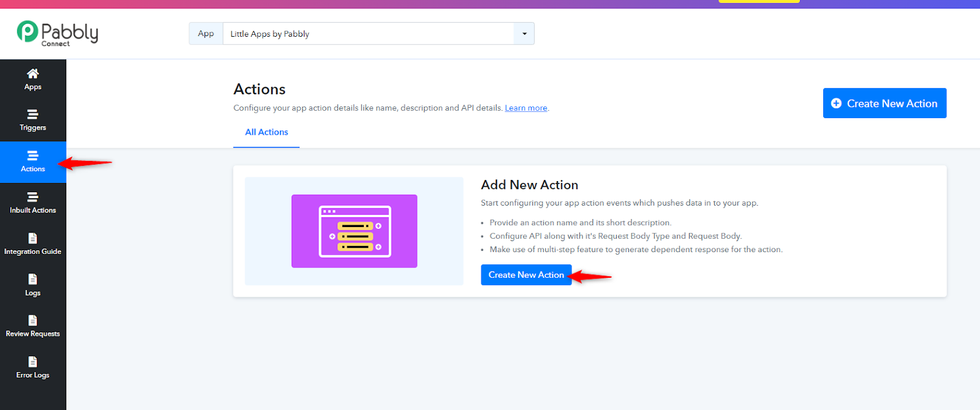This screenshot has width=980, height=410.
Task: Open Error Logs sidebar icon
Action: [32, 362]
